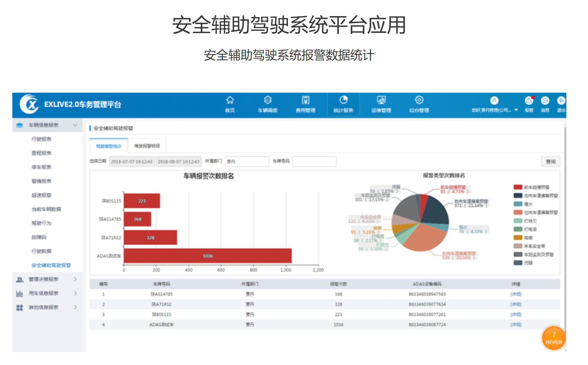Image resolution: width=588 pixels, height=365 pixels.
Task: Click the 车牌号码 input field
Action: 314,162
